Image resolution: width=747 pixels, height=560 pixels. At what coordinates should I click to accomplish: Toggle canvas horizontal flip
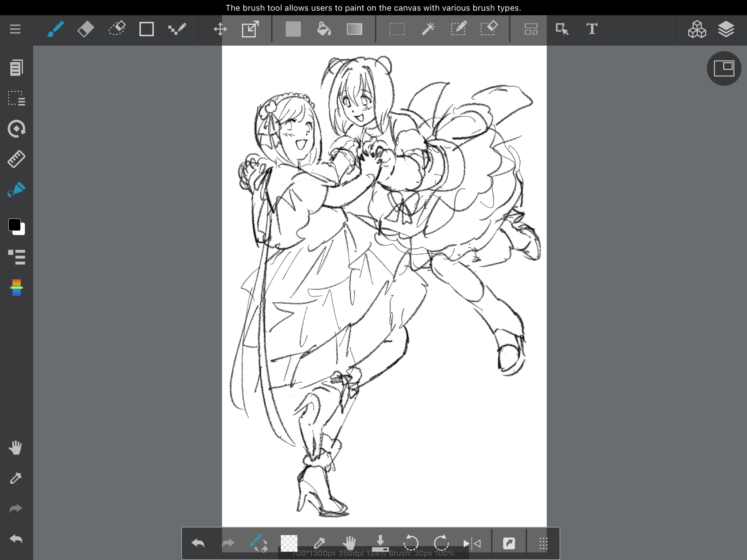pos(472,543)
